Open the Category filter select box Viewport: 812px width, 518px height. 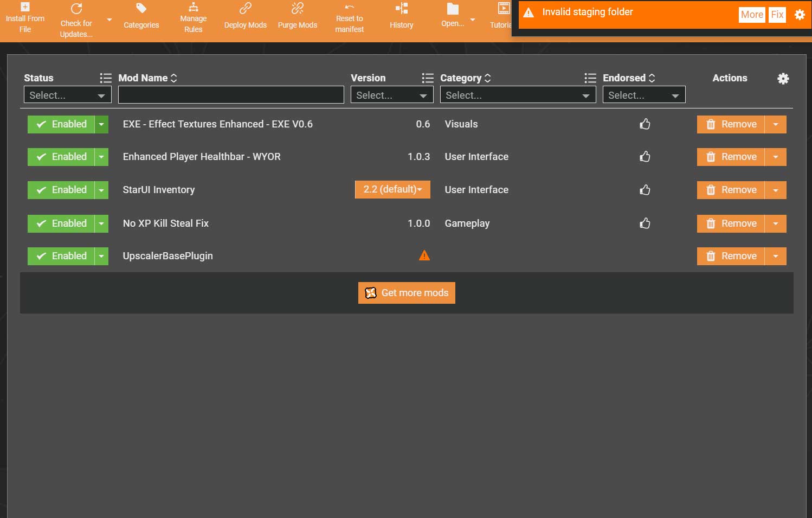point(517,95)
